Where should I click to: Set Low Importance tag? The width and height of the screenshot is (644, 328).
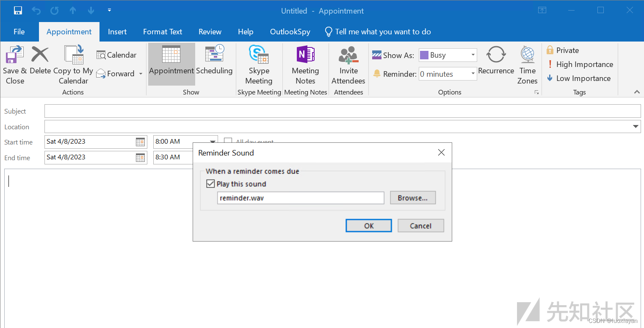tap(578, 78)
